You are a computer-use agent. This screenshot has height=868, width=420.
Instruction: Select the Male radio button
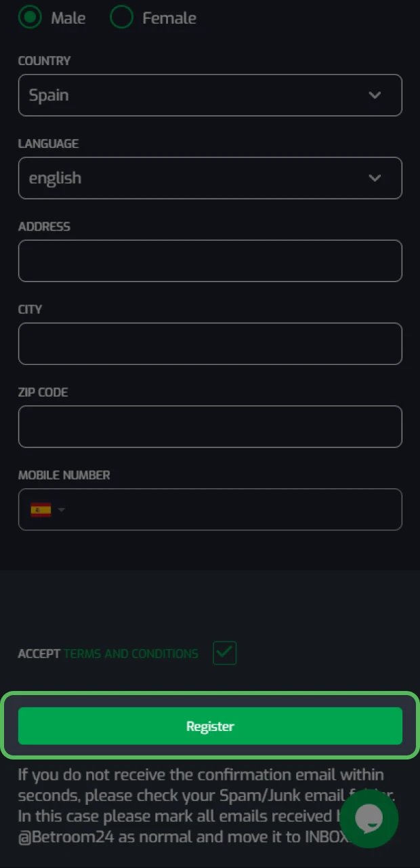coord(30,18)
